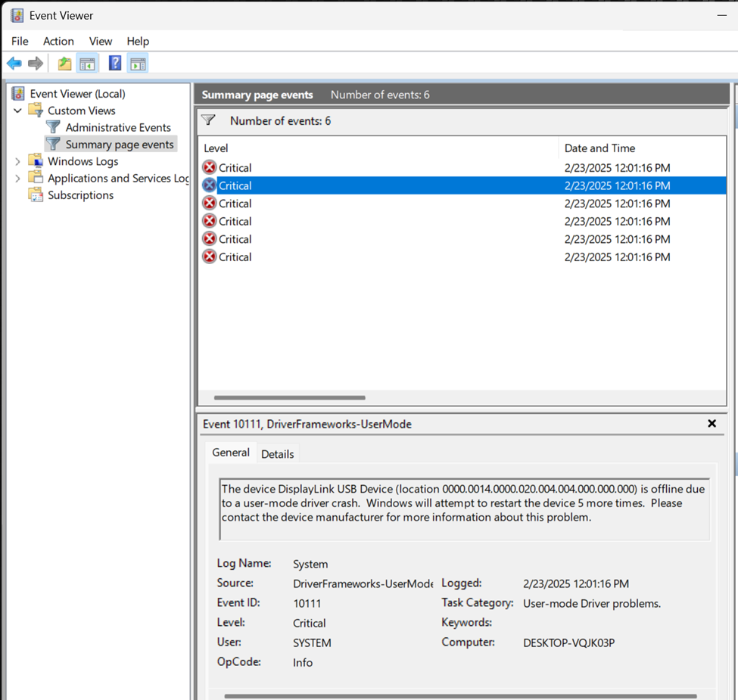Click the horizontal scrollbar of the preview pane
The width and height of the screenshot is (738, 700).
[460, 695]
